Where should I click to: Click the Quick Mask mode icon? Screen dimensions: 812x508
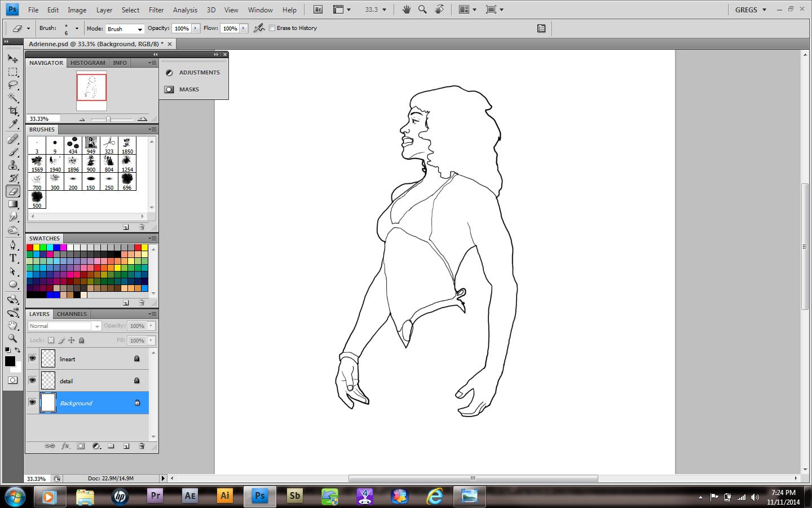(x=12, y=380)
